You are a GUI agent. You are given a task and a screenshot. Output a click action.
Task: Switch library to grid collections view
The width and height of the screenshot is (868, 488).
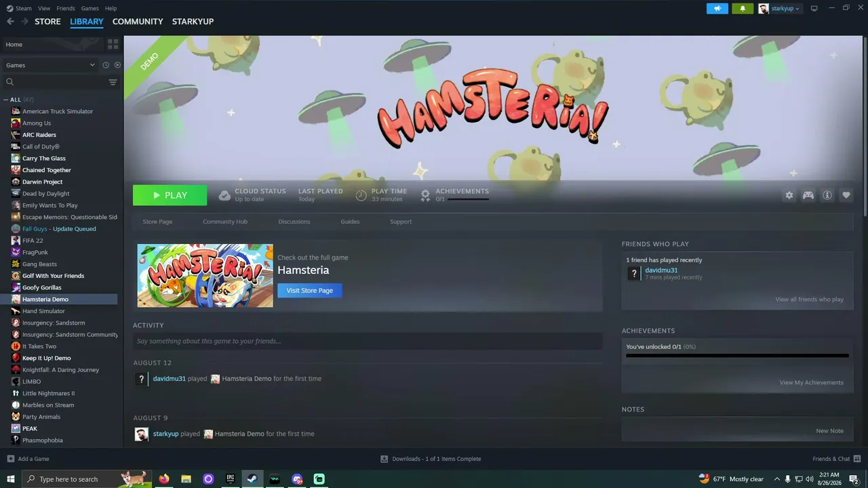(x=113, y=44)
